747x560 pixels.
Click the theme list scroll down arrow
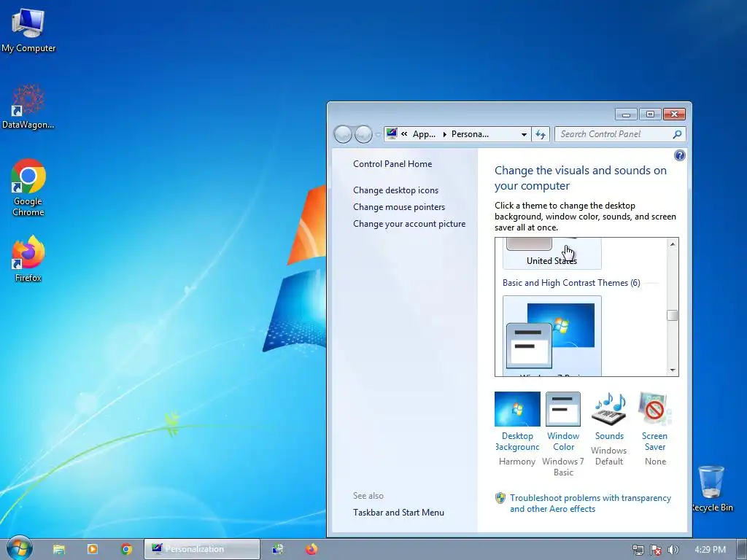[673, 370]
